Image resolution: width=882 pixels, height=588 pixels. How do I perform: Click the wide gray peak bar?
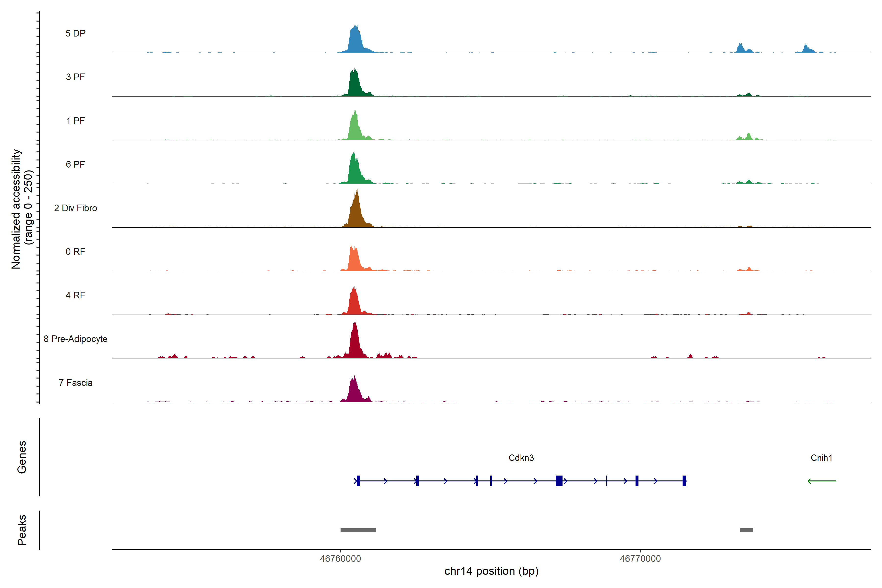pos(358,530)
